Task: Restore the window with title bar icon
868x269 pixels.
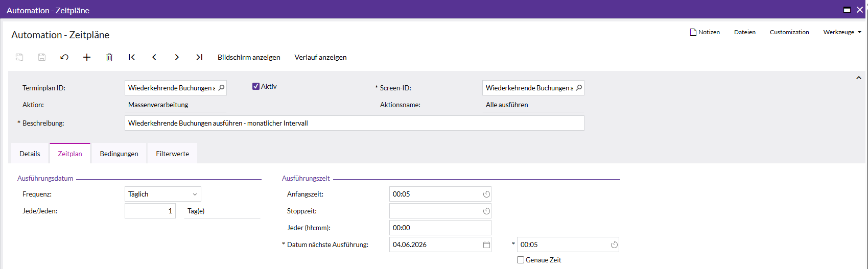Action: point(847,10)
